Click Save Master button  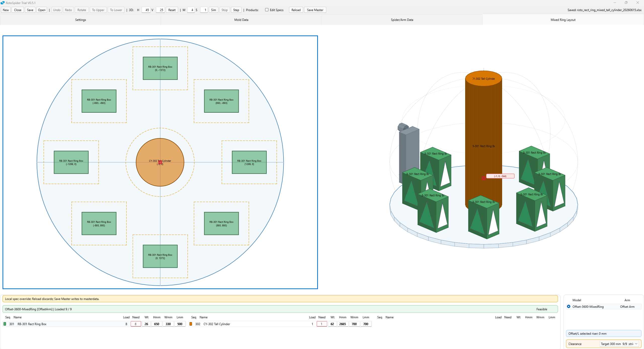(315, 10)
